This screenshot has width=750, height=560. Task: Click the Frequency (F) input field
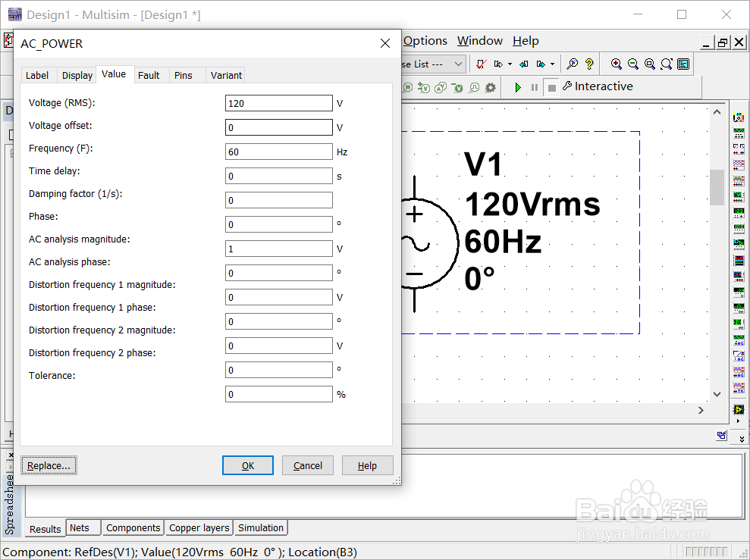(x=279, y=152)
